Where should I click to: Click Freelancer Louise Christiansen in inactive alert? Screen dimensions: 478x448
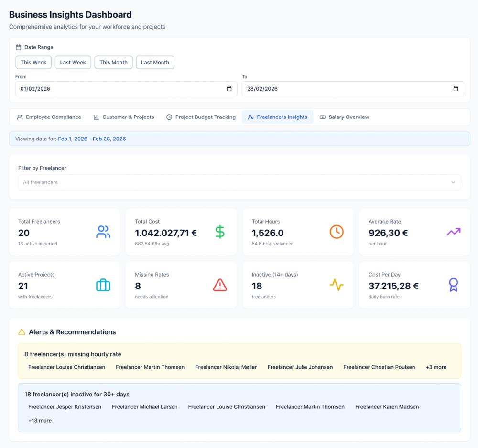click(x=227, y=407)
